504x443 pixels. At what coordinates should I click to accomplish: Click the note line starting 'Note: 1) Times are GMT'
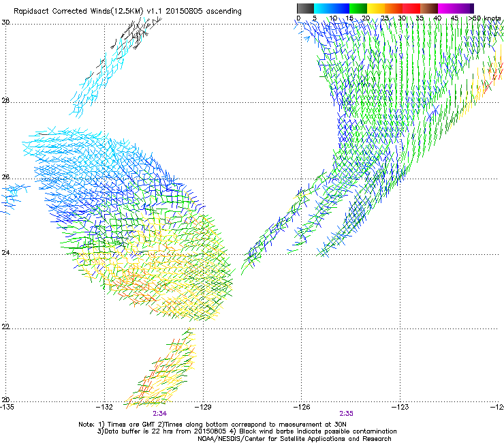(212, 425)
